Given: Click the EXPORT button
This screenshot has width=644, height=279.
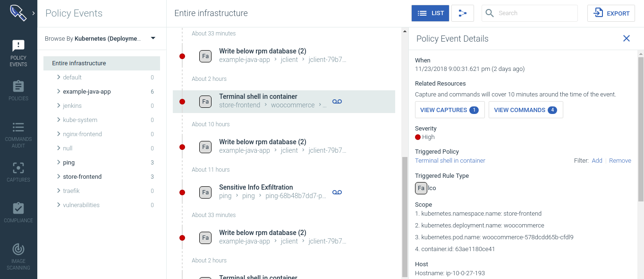Looking at the screenshot, I should pos(611,13).
